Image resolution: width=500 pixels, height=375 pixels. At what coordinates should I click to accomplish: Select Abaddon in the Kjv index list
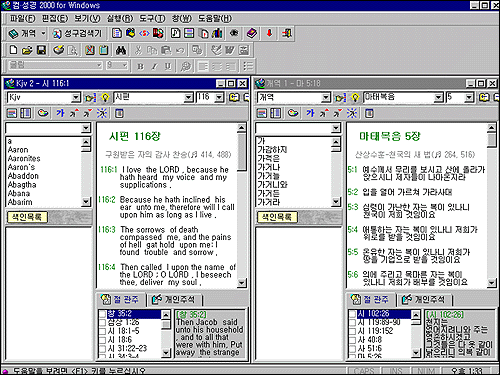pyautogui.click(x=23, y=176)
